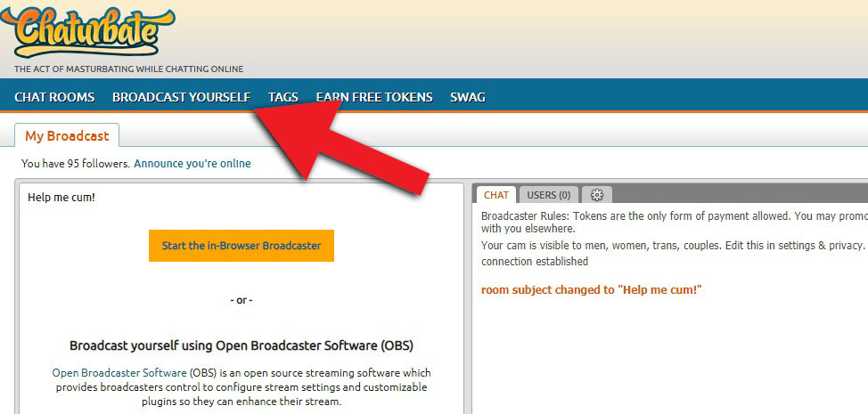Click the Broadcaster Rules message
This screenshot has height=414, width=868.
tap(675, 223)
